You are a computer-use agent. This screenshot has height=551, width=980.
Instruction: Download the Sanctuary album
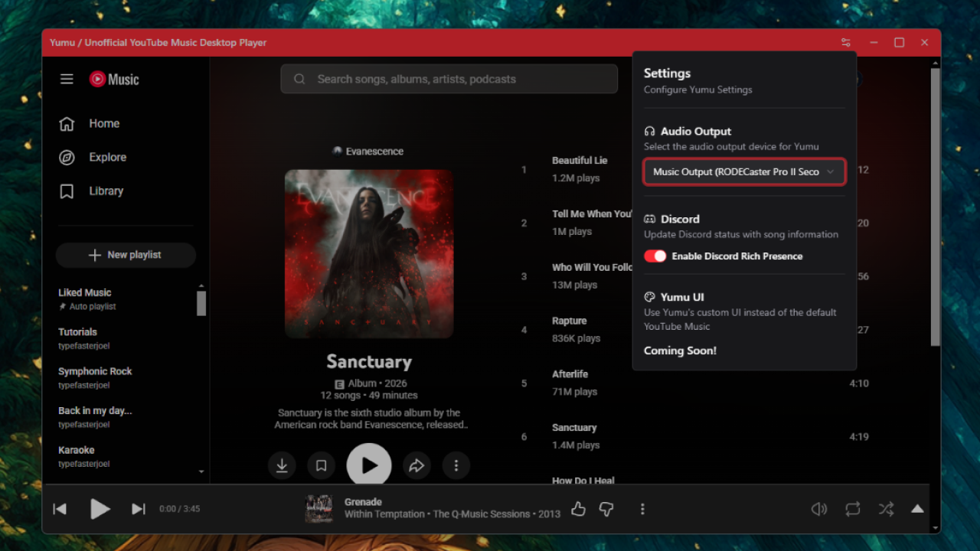tap(282, 465)
